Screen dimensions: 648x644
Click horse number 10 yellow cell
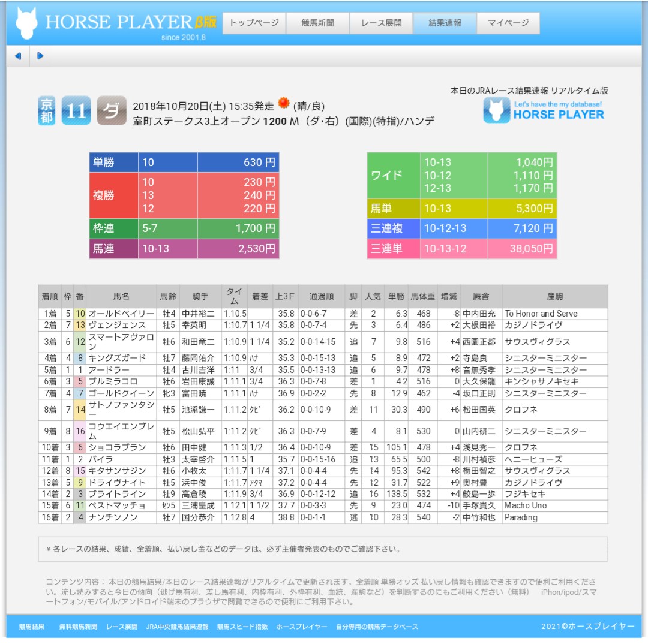(80, 314)
